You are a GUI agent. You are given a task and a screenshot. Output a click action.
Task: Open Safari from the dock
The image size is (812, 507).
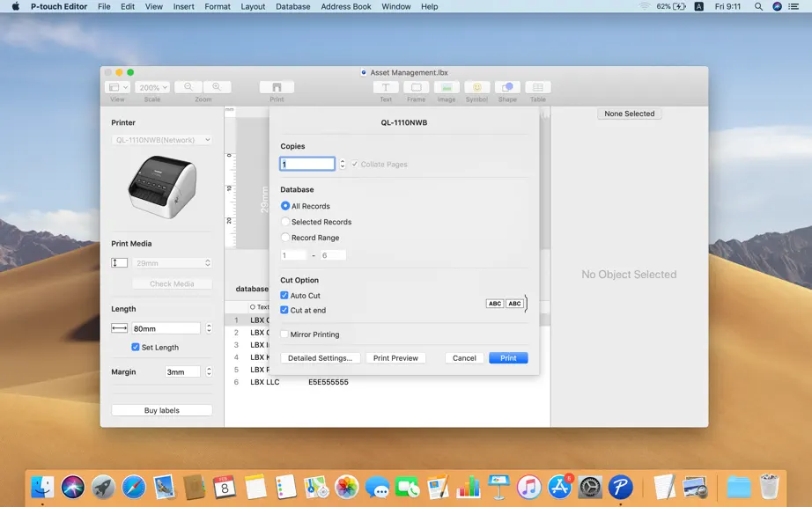tap(134, 487)
